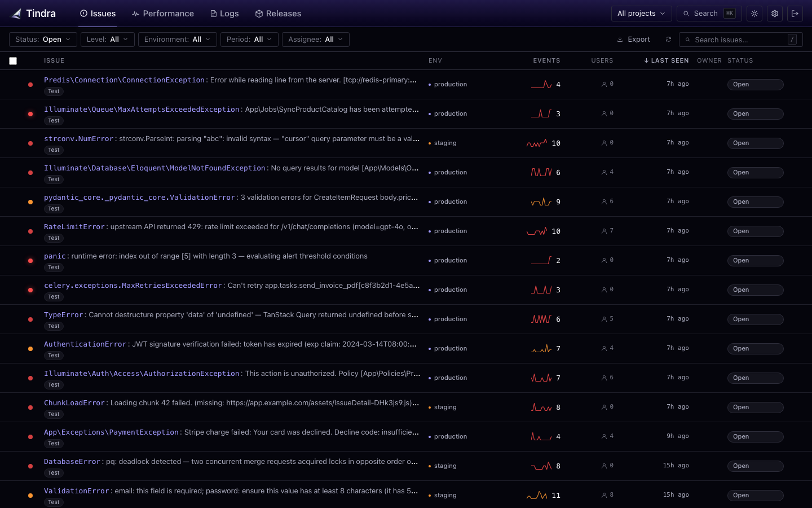Toggle the select-all issues checkbox
This screenshot has width=812, height=508.
(x=13, y=61)
